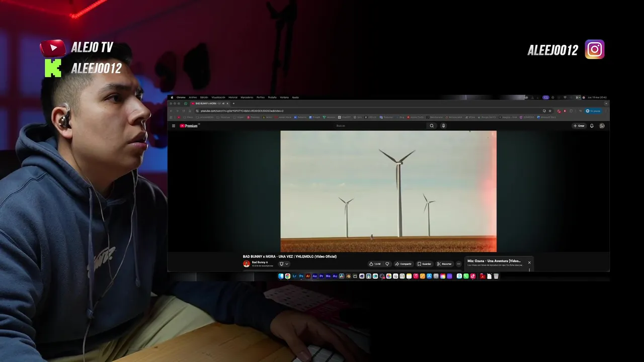This screenshot has width=644, height=362.
Task: Open the Visualización menu
Action: click(x=218, y=98)
